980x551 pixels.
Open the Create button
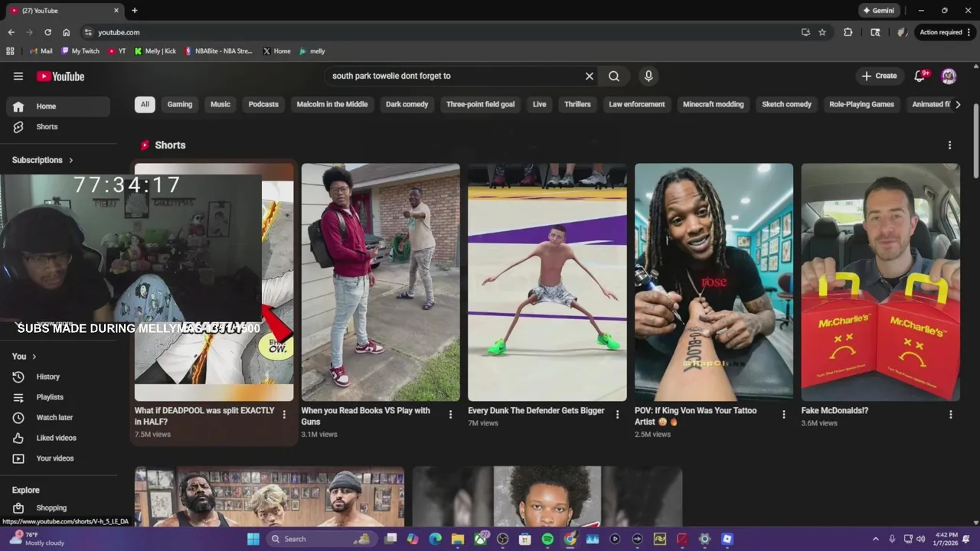point(879,76)
